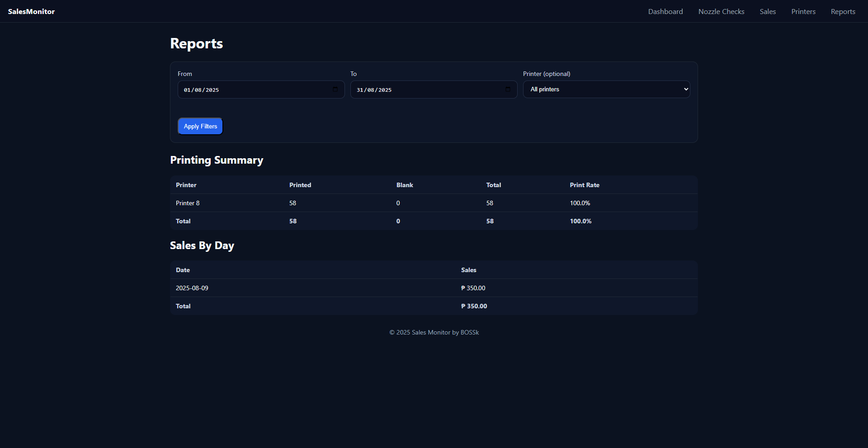Open the To date calendar picker icon
Screen dimensions: 868x448
(508, 90)
